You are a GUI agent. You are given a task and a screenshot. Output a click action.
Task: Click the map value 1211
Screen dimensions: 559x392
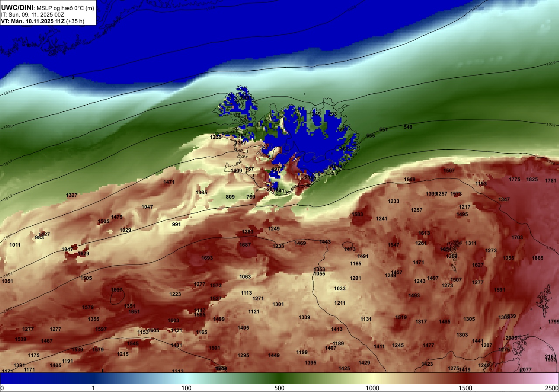point(340,303)
